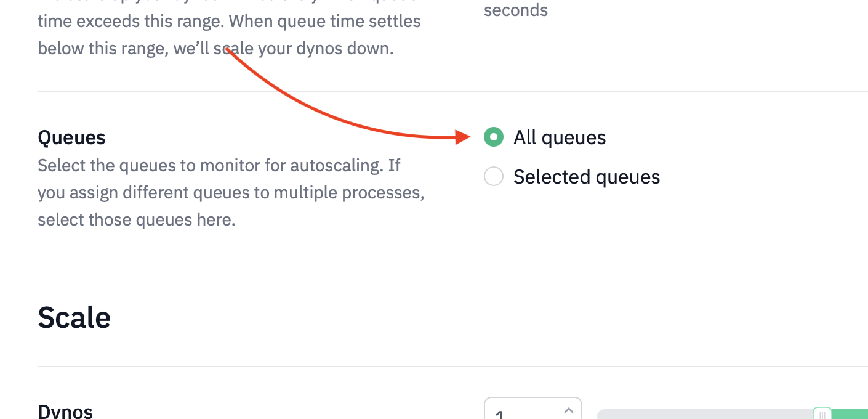
Task: Click the "seconds" unit text
Action: click(515, 10)
